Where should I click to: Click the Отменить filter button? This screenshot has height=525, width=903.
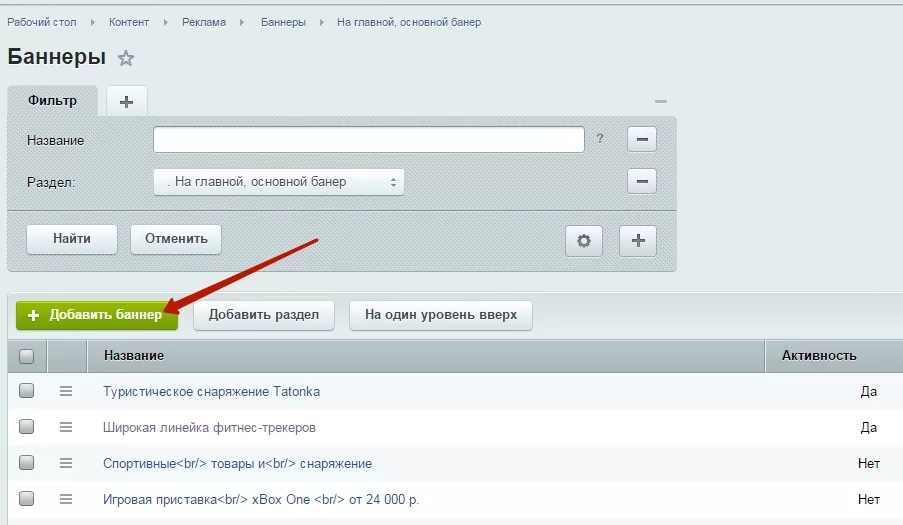pyautogui.click(x=176, y=239)
